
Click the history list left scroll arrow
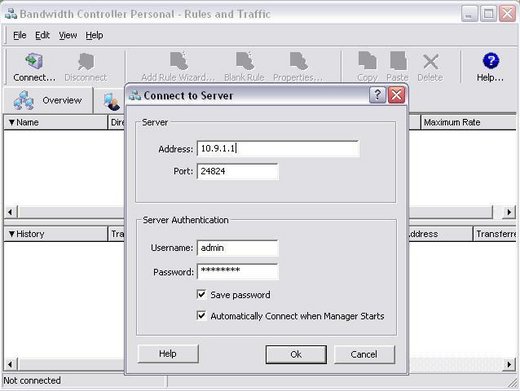(x=10, y=364)
